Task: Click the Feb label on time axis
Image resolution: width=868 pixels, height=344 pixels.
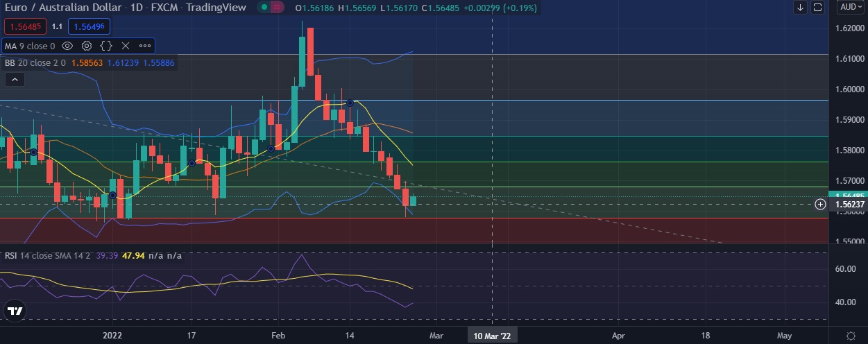Action: coord(277,335)
